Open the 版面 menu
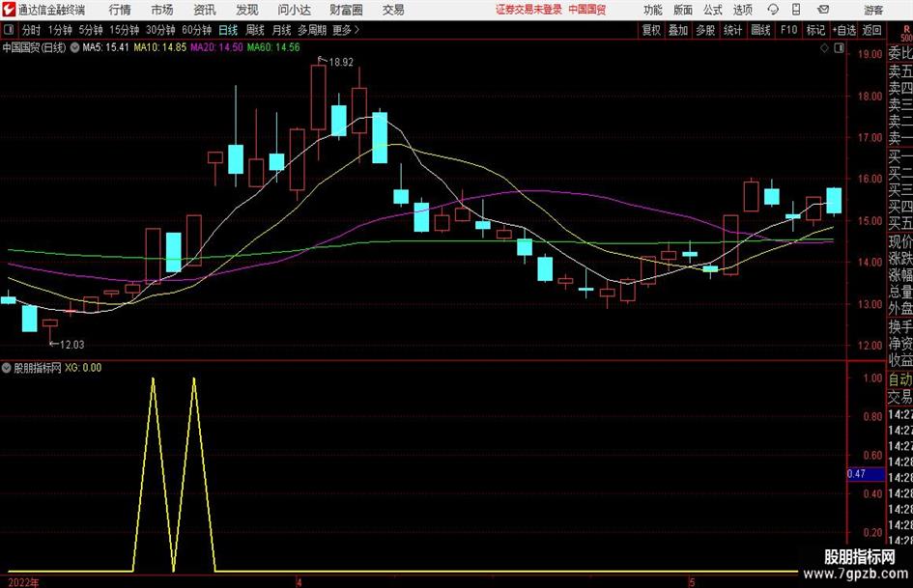Viewport: 913px width, 588px height. (x=683, y=10)
